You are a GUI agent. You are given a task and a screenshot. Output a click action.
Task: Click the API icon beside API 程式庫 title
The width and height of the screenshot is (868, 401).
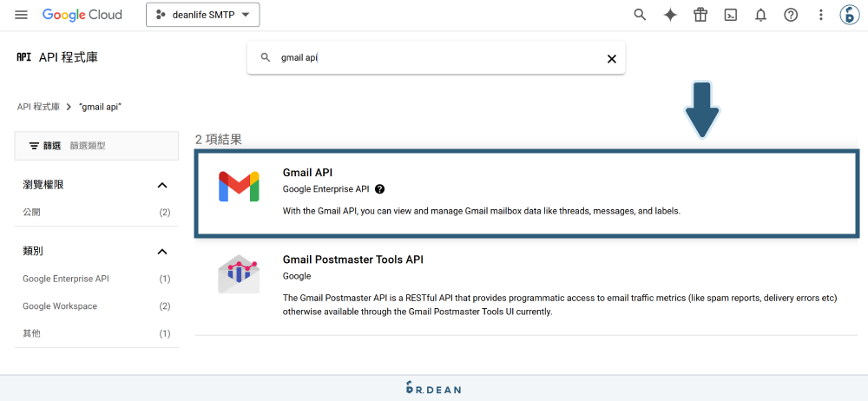tap(23, 57)
